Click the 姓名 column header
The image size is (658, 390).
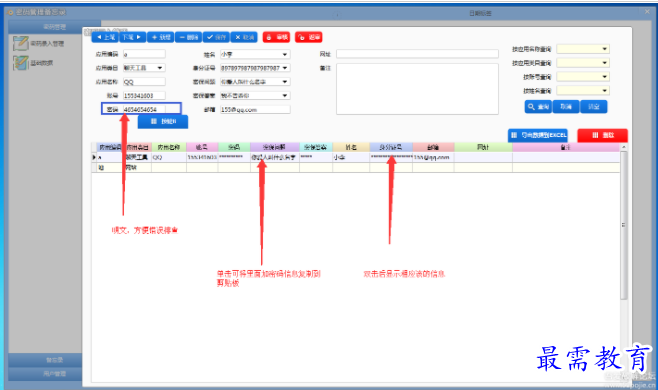(x=351, y=147)
